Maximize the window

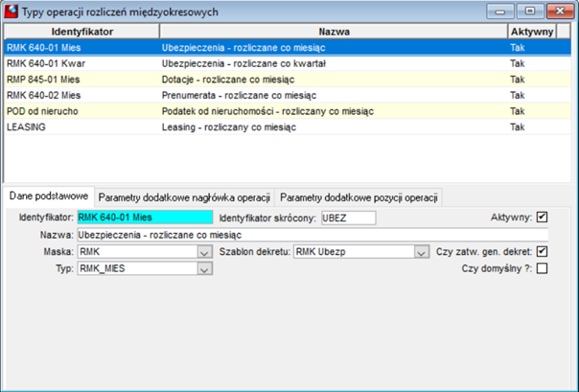(x=530, y=12)
